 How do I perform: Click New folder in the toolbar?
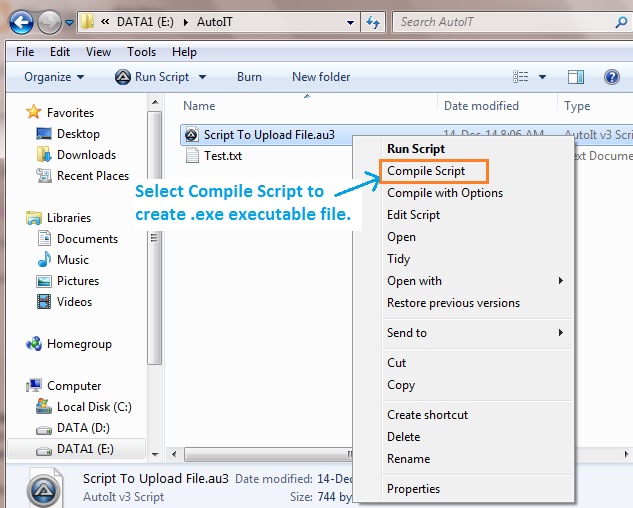click(x=321, y=77)
